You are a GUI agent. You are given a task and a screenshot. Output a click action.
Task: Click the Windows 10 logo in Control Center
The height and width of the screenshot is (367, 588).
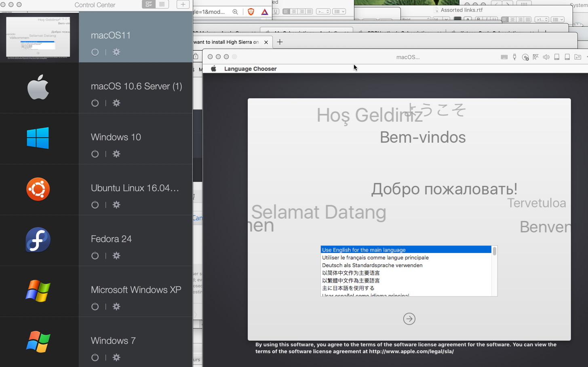(x=38, y=138)
